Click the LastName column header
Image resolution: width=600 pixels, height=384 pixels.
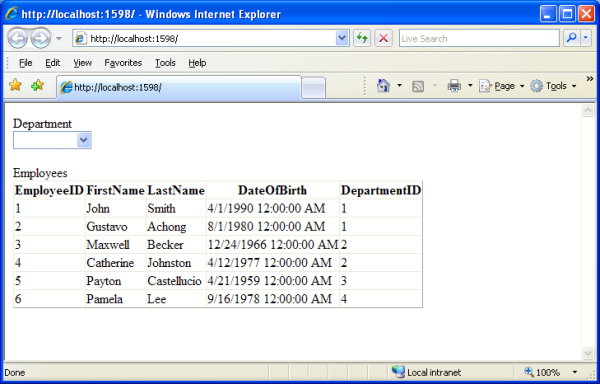176,190
